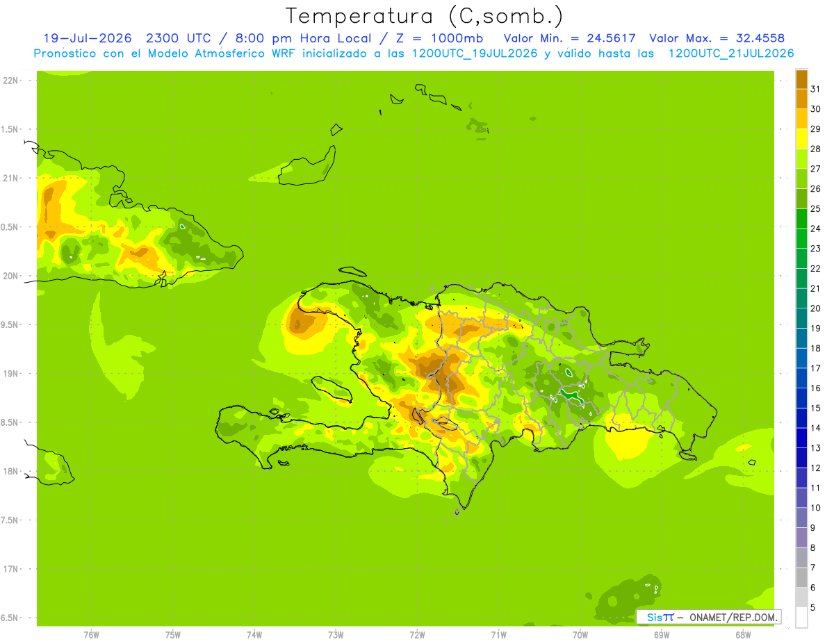Click the 20N latitude axis label
Image resolution: width=834 pixels, height=644 pixels.
tap(10, 276)
